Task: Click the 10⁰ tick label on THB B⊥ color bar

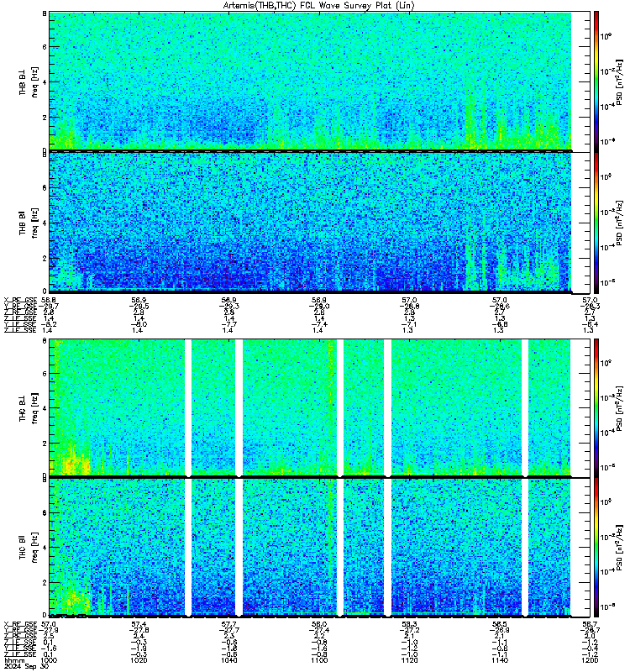Action: [606, 36]
